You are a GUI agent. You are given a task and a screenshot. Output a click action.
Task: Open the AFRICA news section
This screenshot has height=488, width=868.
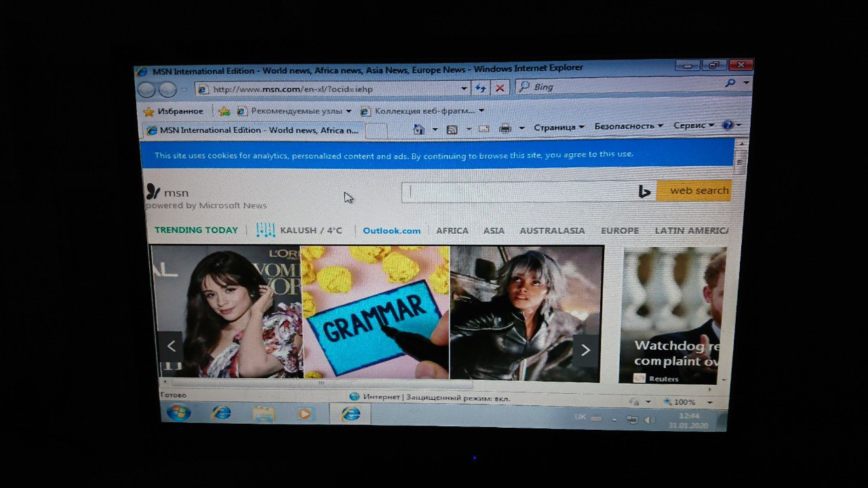[x=452, y=230]
